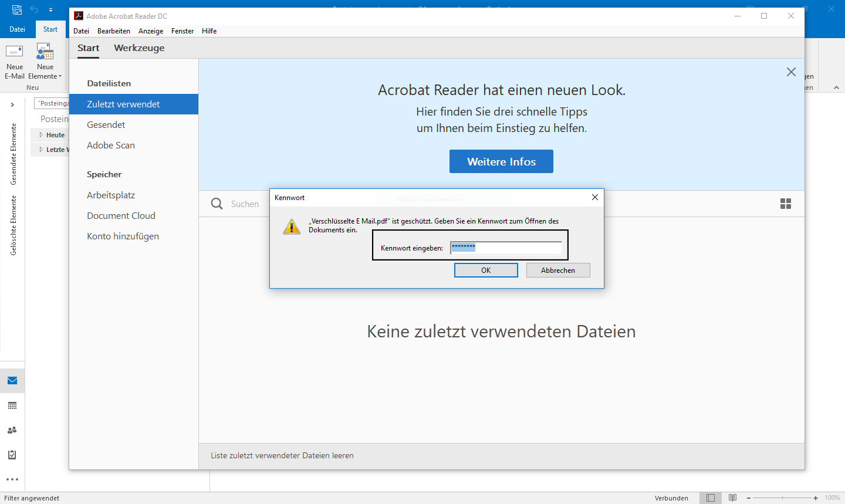The width and height of the screenshot is (845, 504).
Task: Open Gesendete Elemente folder in Outlook
Action: pyautogui.click(x=13, y=154)
